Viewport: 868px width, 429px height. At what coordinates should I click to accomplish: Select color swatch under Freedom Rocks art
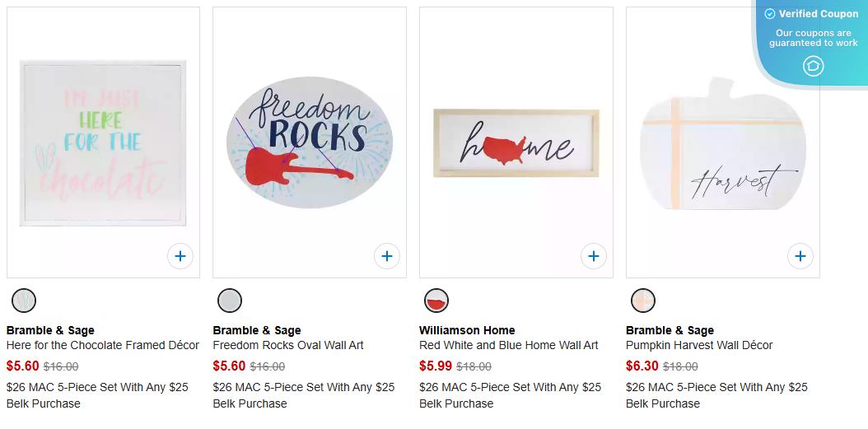230,301
